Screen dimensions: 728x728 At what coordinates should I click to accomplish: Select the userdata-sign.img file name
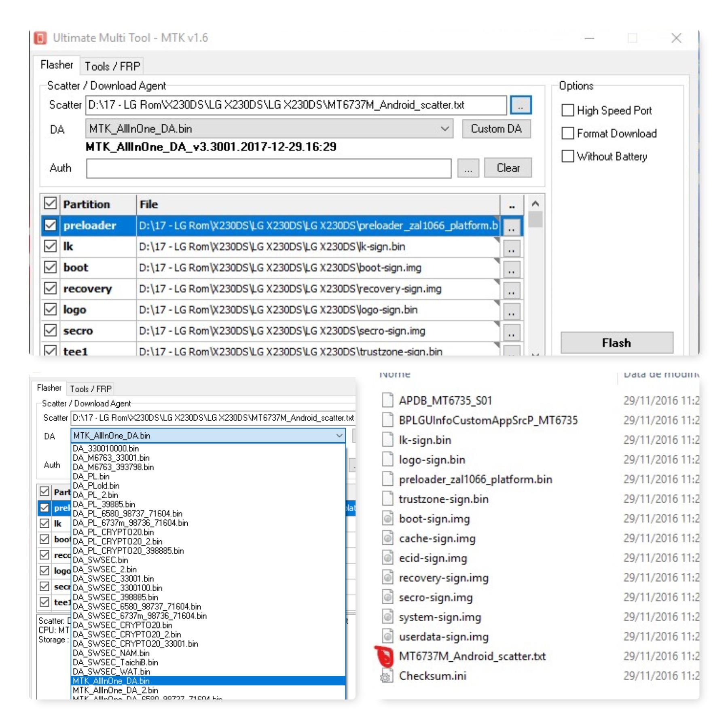444,637
